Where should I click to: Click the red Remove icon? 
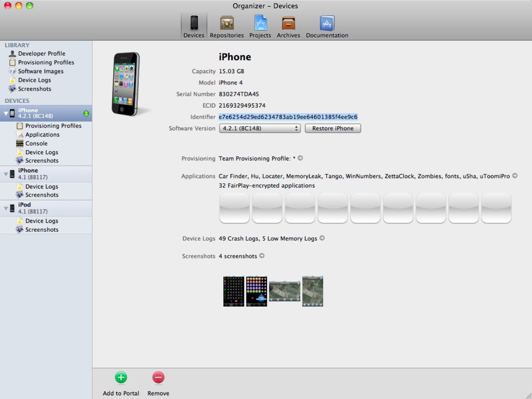[x=158, y=377]
